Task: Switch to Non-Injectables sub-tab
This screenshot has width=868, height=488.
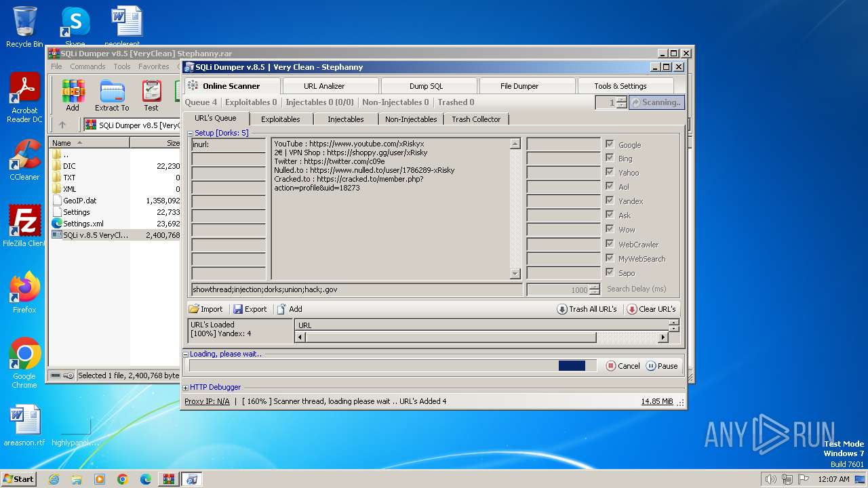Action: coord(411,119)
